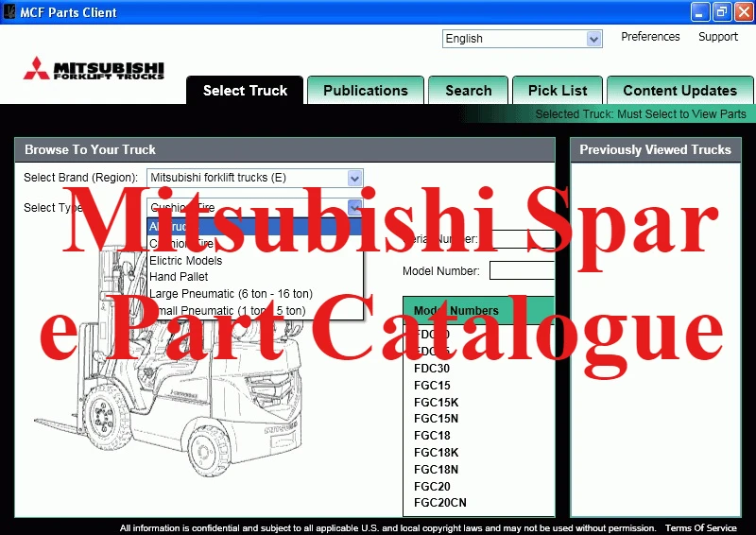Select model FGC15N in the list

pyautogui.click(x=436, y=419)
